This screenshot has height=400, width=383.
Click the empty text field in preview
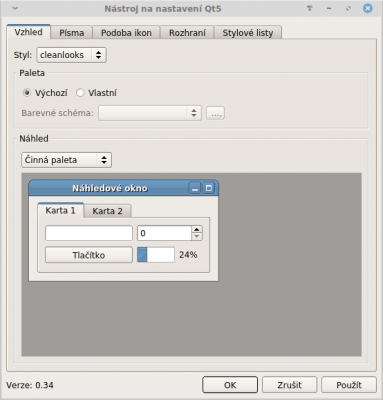89,233
